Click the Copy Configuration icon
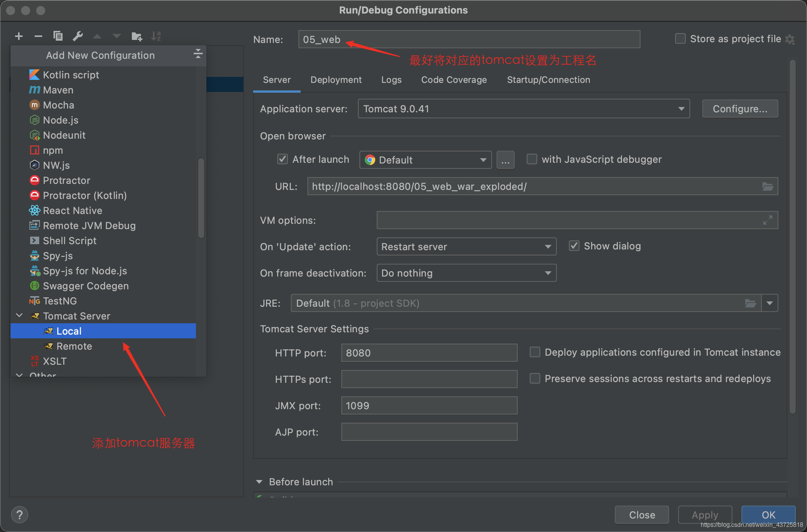The width and height of the screenshot is (807, 532). (58, 36)
